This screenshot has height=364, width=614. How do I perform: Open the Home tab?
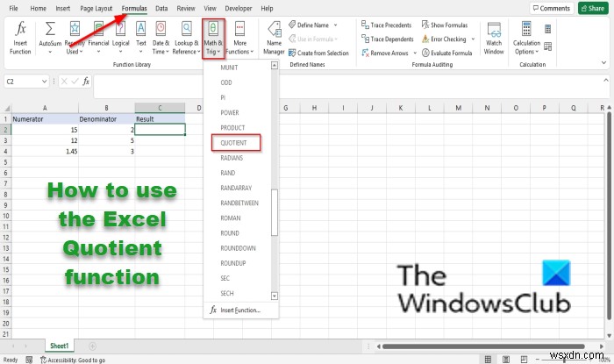click(x=38, y=8)
